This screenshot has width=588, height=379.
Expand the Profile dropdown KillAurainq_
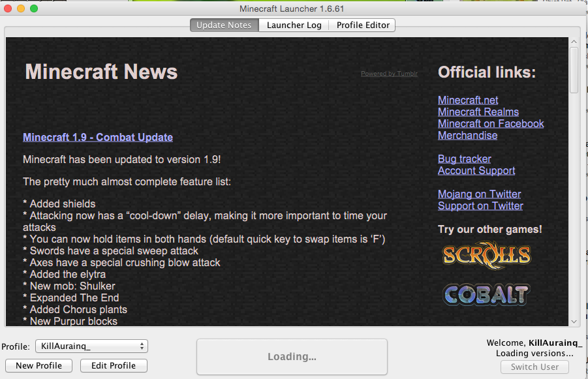(91, 346)
